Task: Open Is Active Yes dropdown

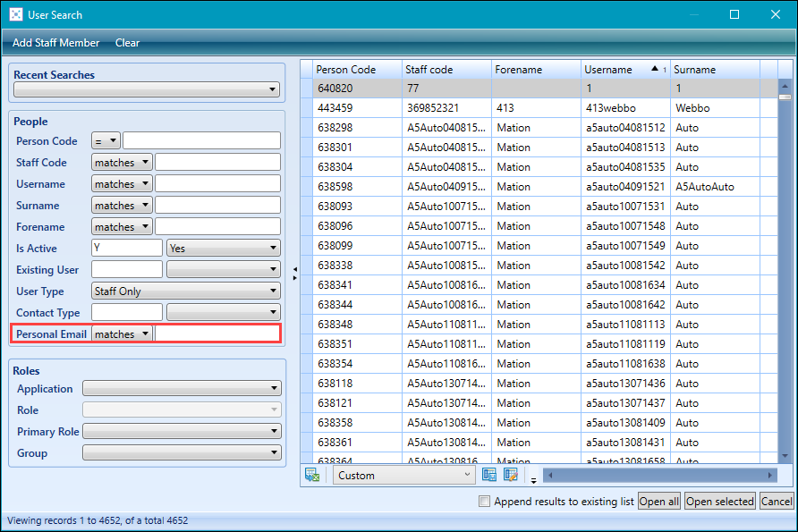Action: (224, 249)
